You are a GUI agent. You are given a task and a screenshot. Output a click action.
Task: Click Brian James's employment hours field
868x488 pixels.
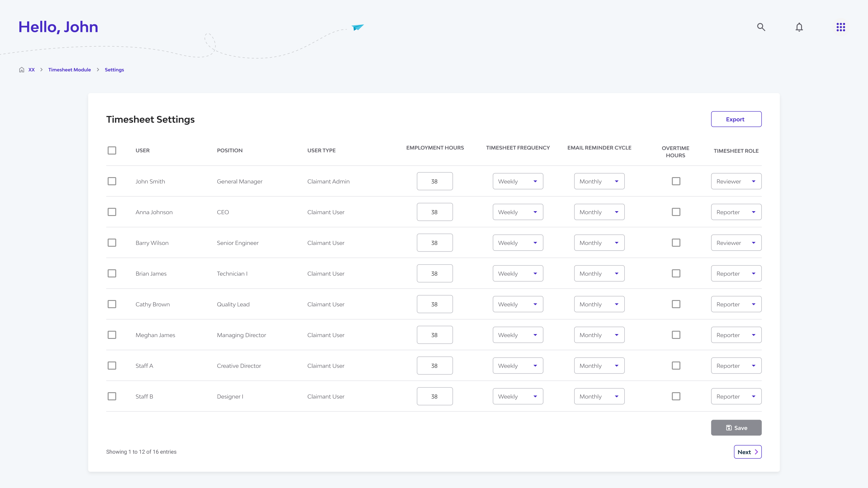[x=434, y=274]
